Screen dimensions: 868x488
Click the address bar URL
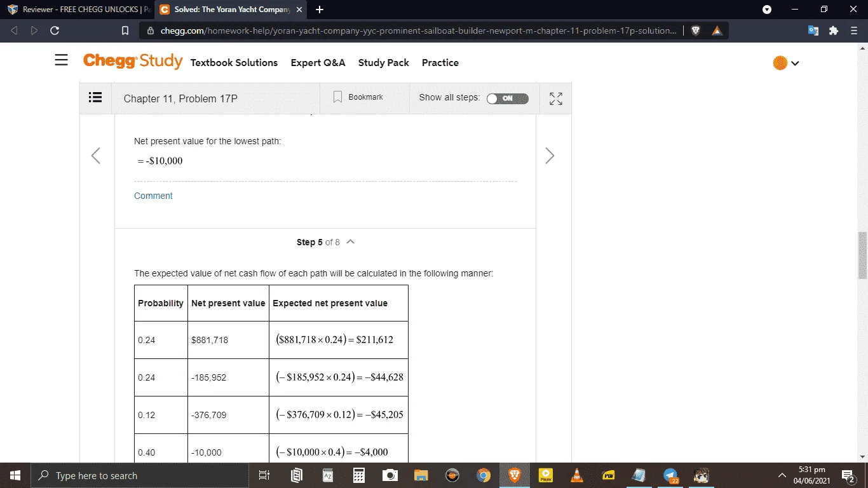(x=418, y=30)
